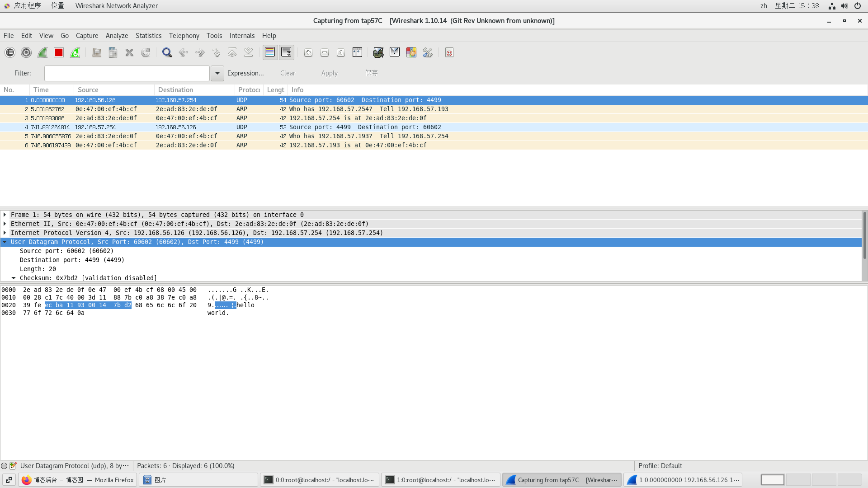Open filter history dropdown arrow
This screenshot has width=868, height=488.
[x=217, y=73]
